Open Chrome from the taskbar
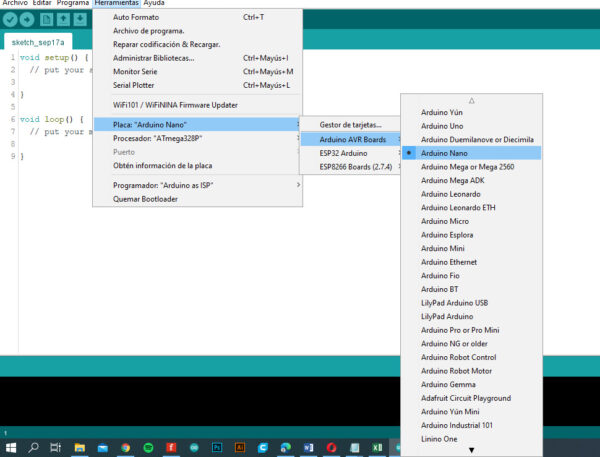This screenshot has width=600, height=457. [125, 447]
